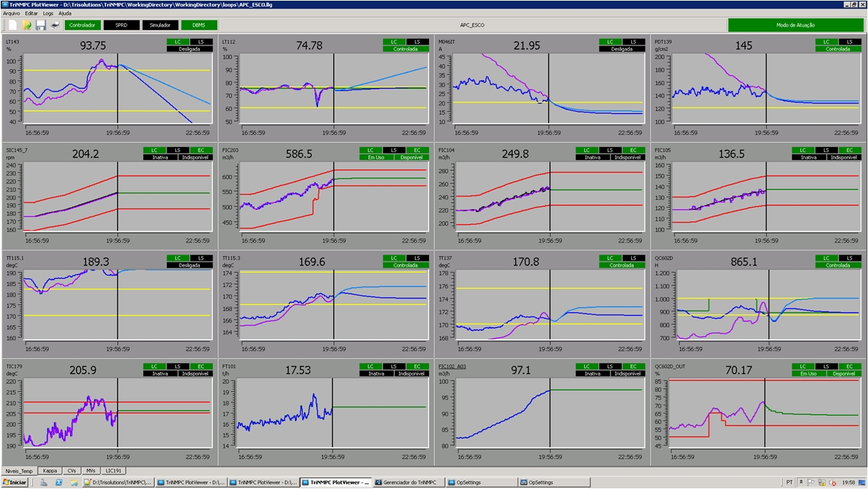Screen dimensions: 868x489
Task: Click the 145 value of PDT139
Action: [744, 45]
